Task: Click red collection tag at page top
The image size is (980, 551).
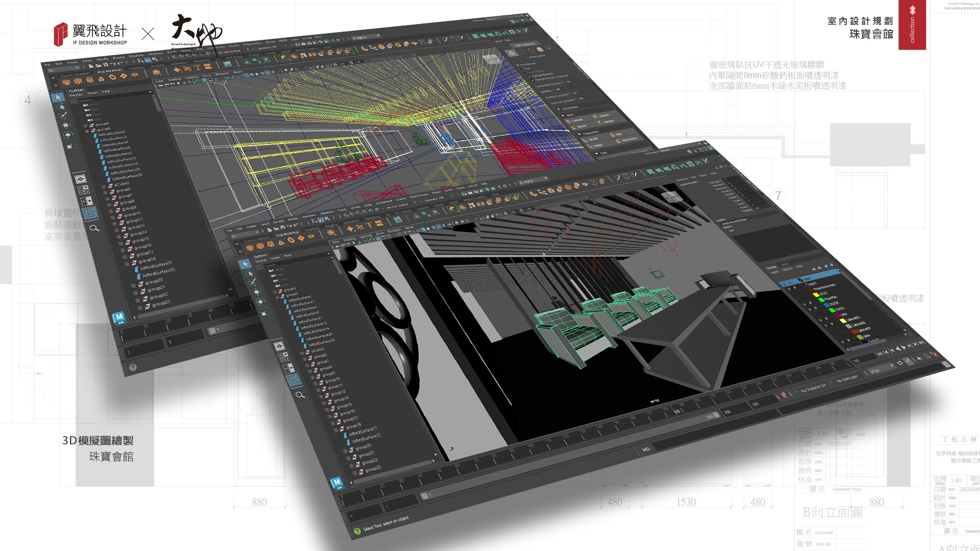Action: [912, 24]
